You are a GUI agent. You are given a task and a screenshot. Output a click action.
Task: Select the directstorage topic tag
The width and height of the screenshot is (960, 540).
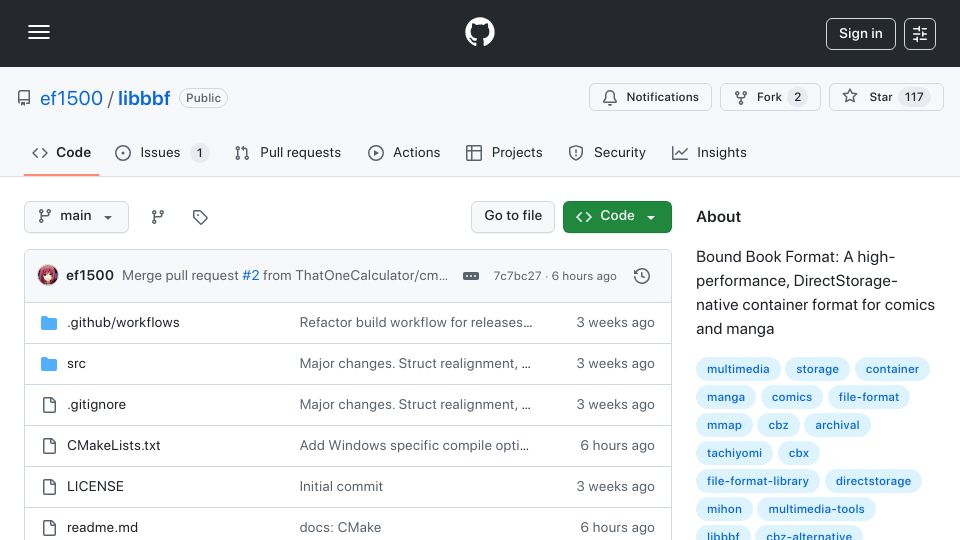pos(873,482)
